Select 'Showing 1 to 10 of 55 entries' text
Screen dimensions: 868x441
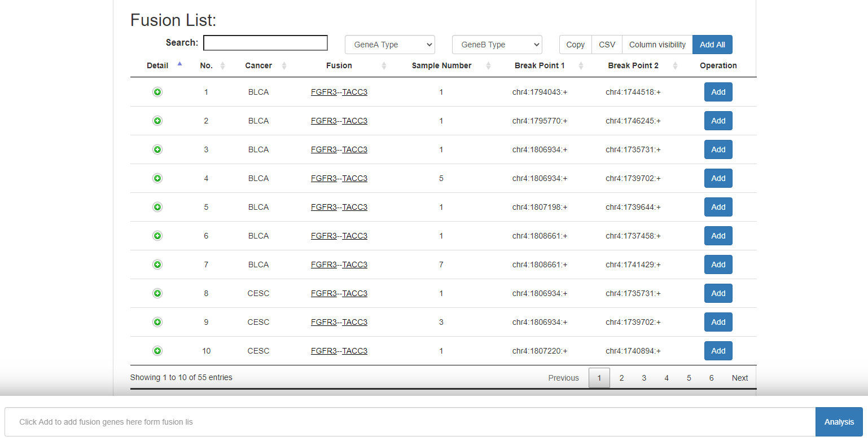point(181,377)
